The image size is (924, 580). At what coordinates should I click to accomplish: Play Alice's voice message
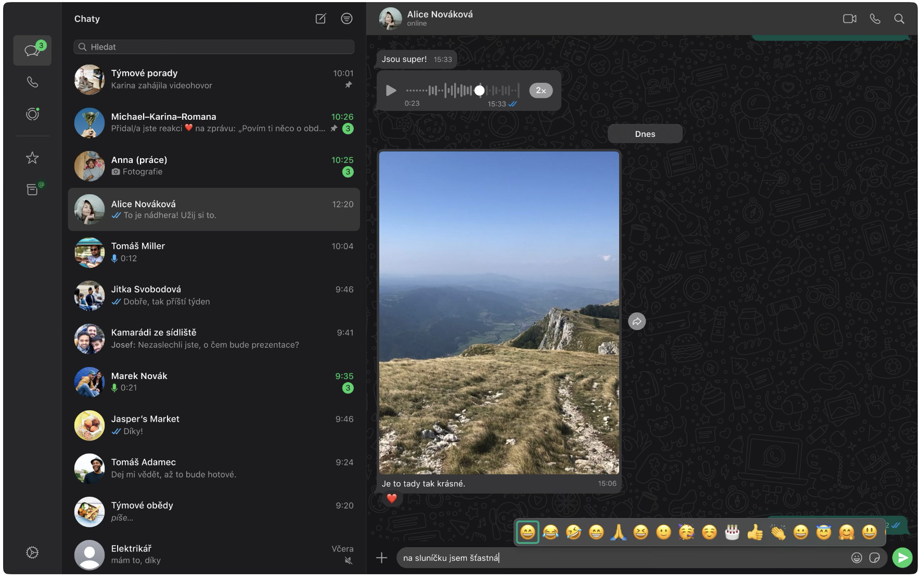pyautogui.click(x=390, y=90)
